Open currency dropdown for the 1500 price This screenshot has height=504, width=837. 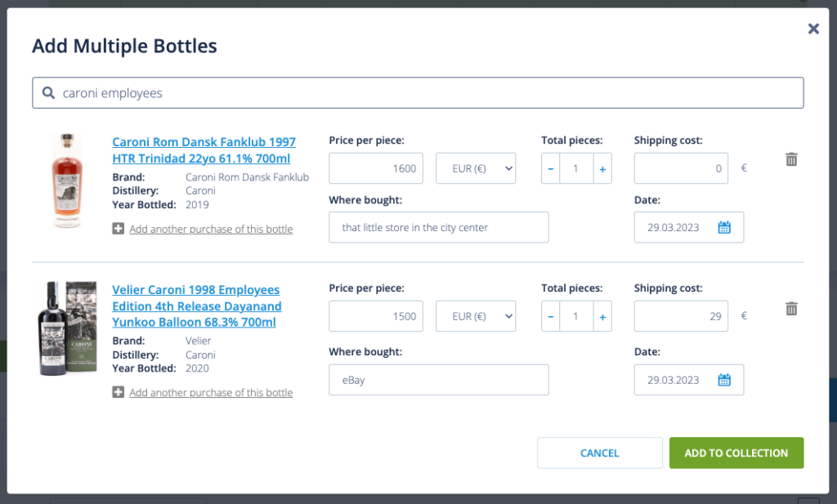(x=476, y=316)
